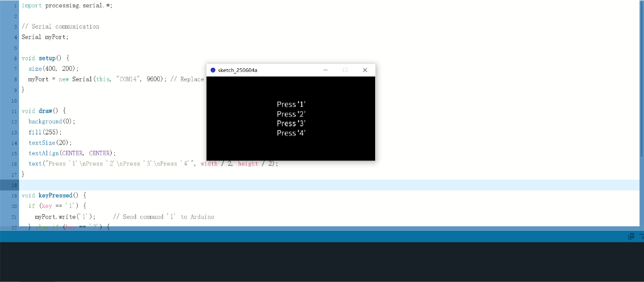Click the textAlign(CENTER, CENTER) line
The image size is (644, 282).
(x=72, y=153)
